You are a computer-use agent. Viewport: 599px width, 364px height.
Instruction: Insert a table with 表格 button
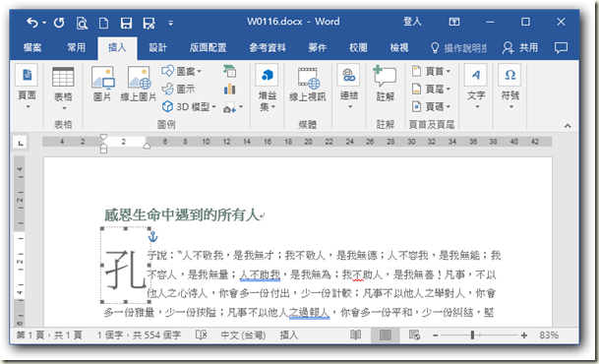click(63, 89)
